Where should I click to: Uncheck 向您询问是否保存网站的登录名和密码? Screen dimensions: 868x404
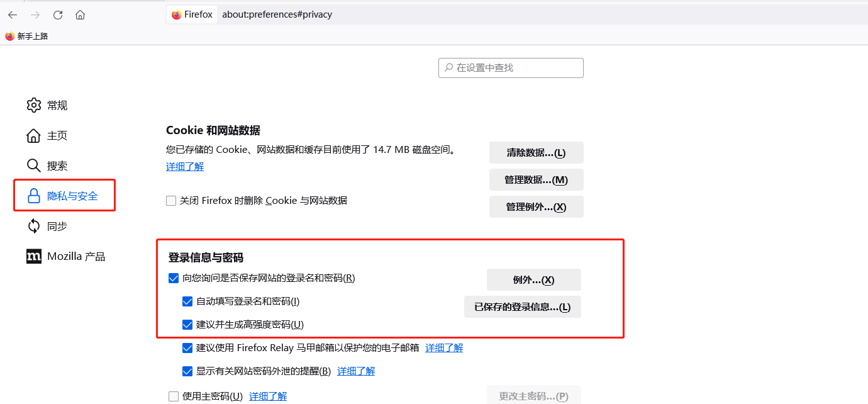click(x=174, y=278)
